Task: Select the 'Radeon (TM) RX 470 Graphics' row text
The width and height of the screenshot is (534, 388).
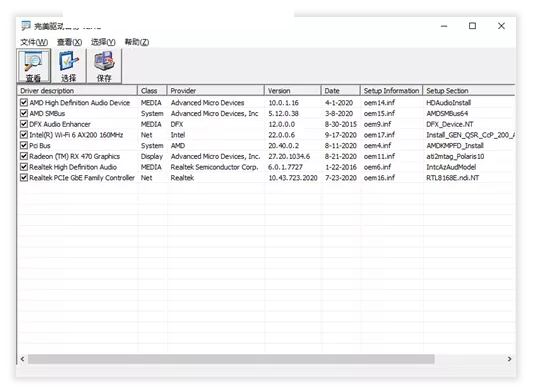Action: [x=75, y=156]
